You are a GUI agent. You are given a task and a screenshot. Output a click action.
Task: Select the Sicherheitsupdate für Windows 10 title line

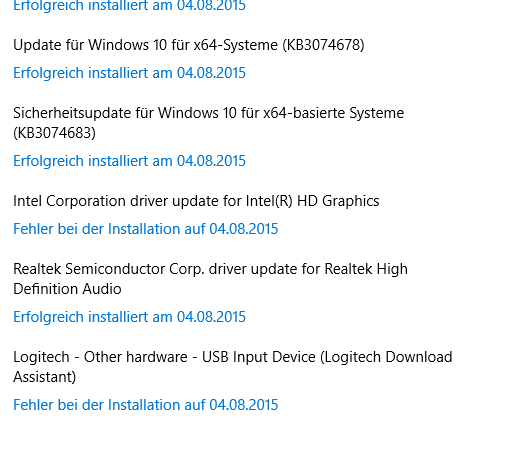point(209,113)
